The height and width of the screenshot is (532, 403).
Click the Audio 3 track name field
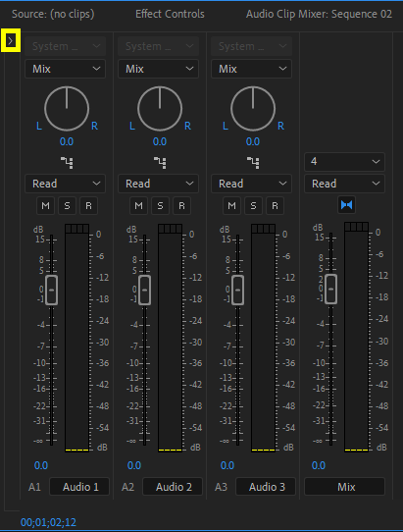[x=266, y=487]
